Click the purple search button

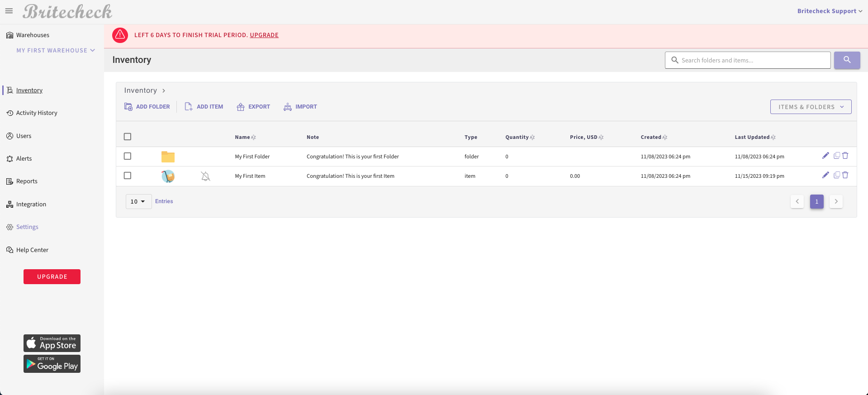point(847,60)
